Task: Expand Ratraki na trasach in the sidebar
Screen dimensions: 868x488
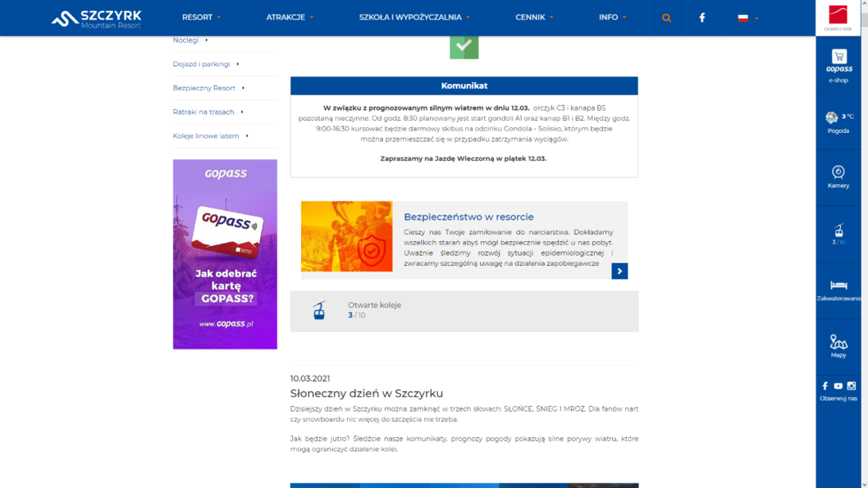Action: tap(208, 111)
